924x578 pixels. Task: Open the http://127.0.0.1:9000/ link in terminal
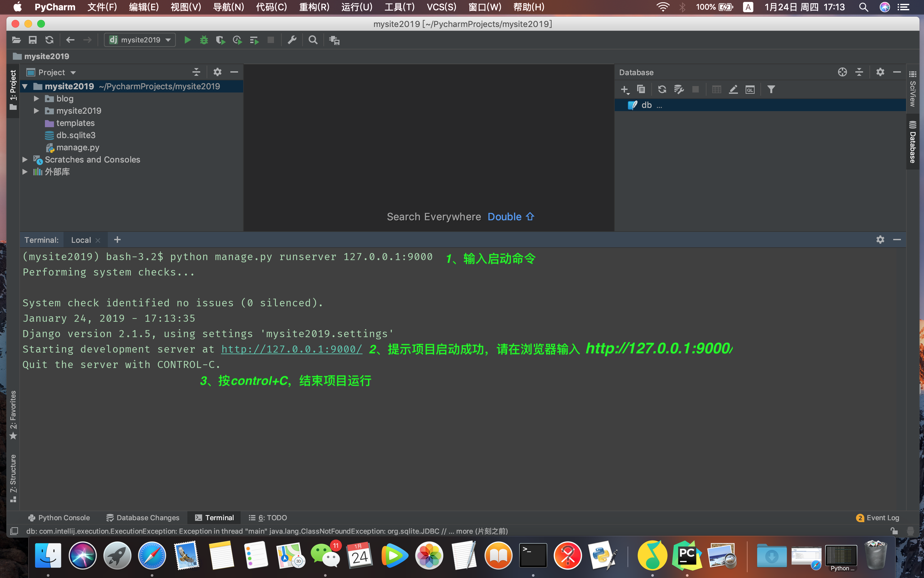click(291, 349)
